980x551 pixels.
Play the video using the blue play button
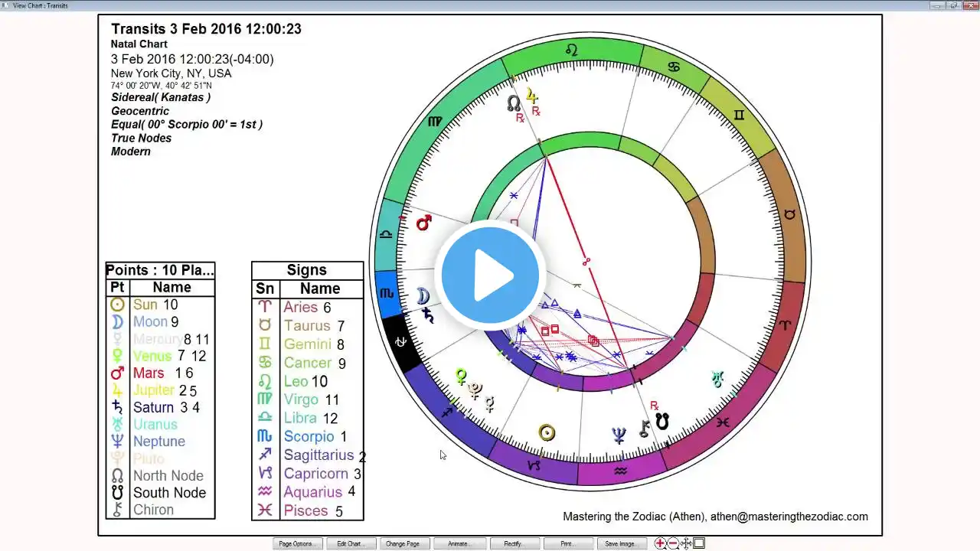point(491,275)
